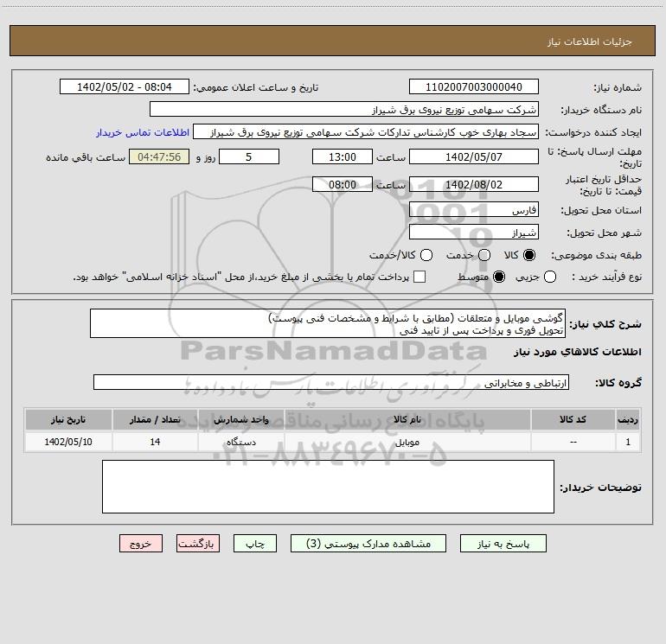Click the empty buyer notes text area
Viewport: 666px width, 644px height.
pos(328,487)
